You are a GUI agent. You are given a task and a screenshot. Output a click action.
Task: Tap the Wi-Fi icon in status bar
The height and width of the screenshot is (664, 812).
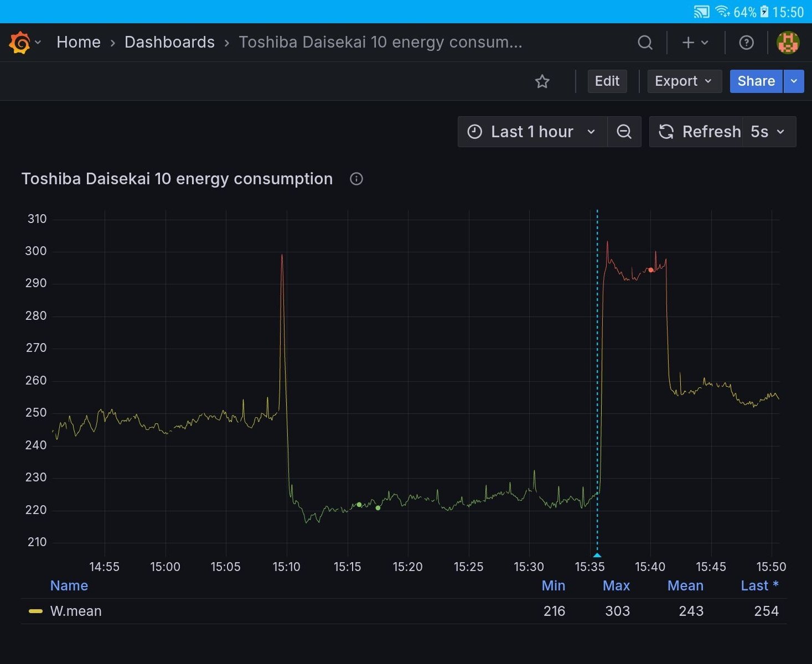(722, 12)
